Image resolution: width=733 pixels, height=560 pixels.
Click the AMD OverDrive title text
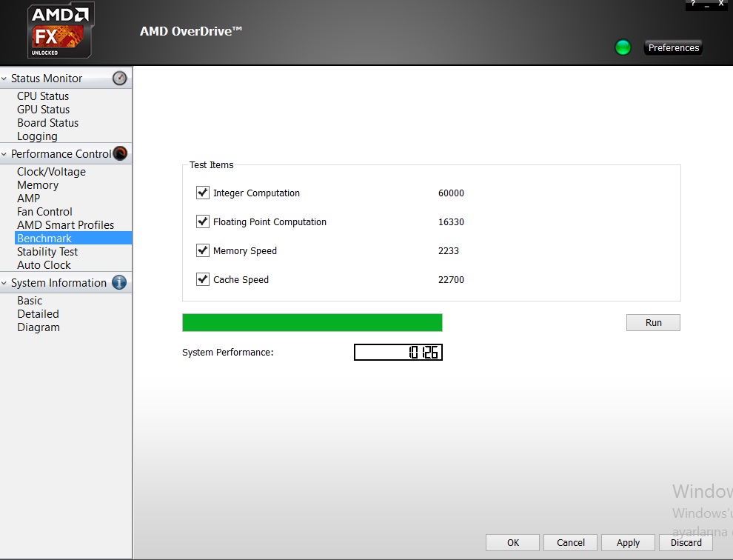[191, 31]
